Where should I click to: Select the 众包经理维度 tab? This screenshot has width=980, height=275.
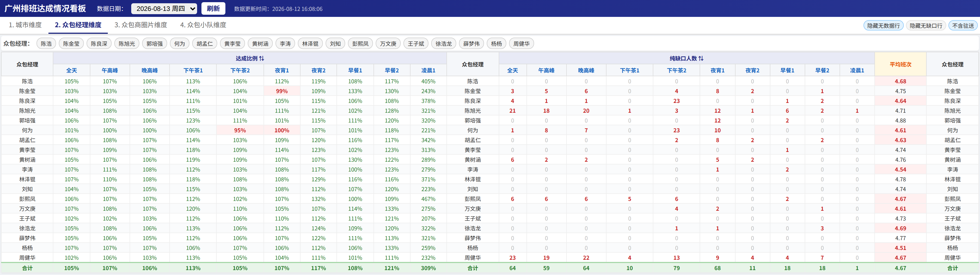pyautogui.click(x=78, y=25)
